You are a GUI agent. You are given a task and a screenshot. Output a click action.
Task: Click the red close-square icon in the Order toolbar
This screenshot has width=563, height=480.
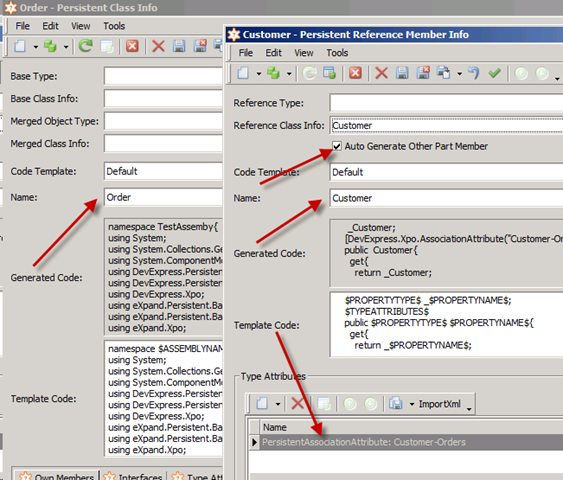pyautogui.click(x=132, y=46)
